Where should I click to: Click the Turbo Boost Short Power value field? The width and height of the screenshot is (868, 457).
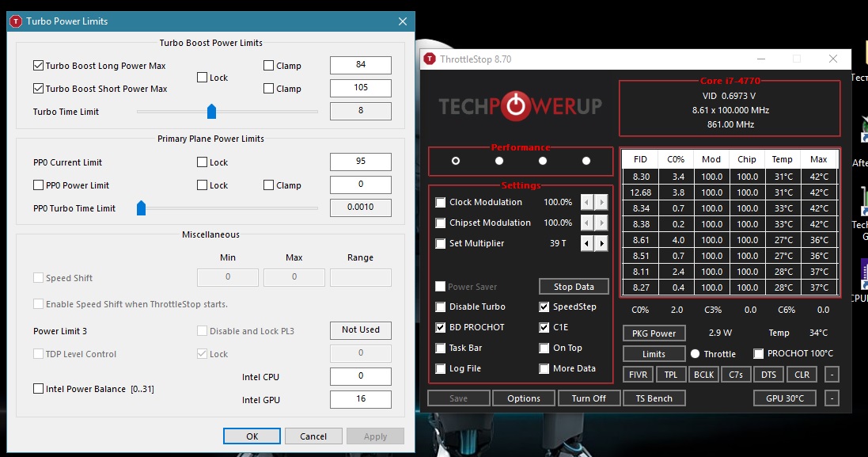tap(360, 88)
